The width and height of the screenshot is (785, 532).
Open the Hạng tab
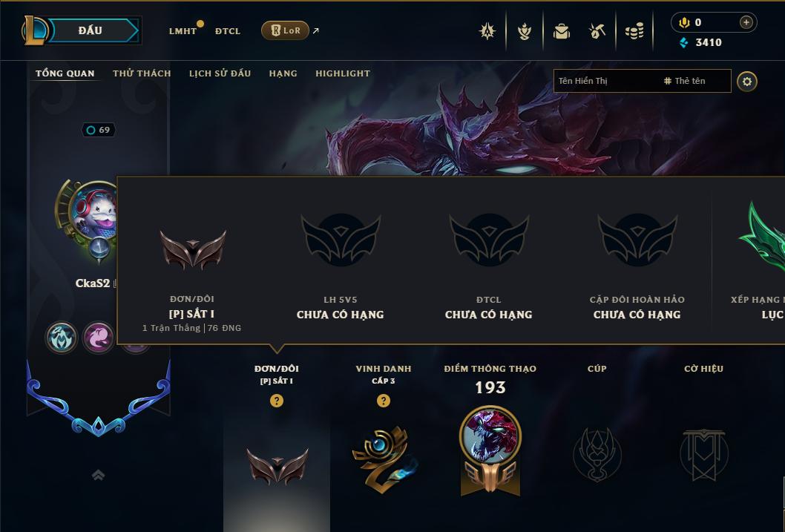[283, 73]
